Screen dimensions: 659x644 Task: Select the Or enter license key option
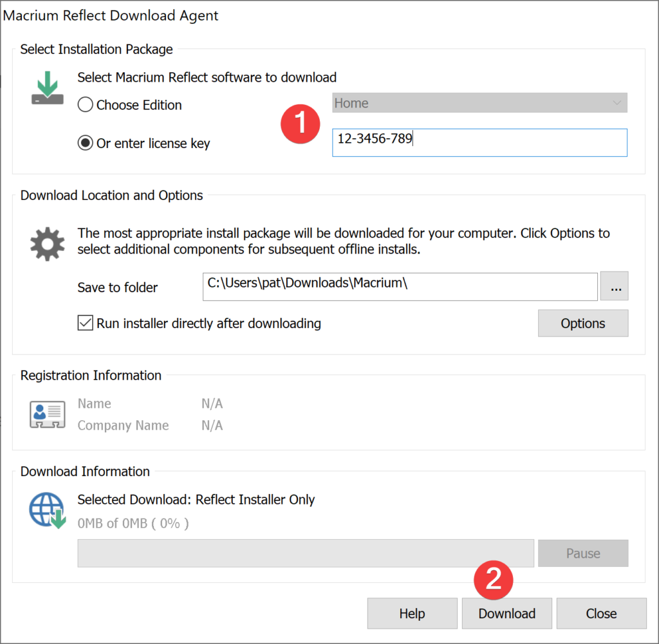(x=86, y=143)
